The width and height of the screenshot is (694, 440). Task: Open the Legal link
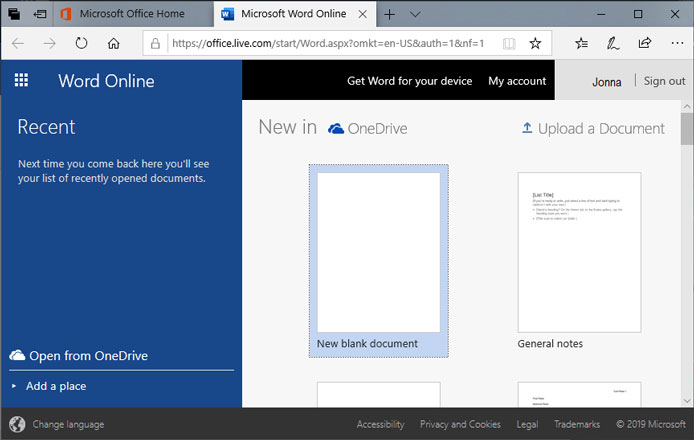[527, 424]
